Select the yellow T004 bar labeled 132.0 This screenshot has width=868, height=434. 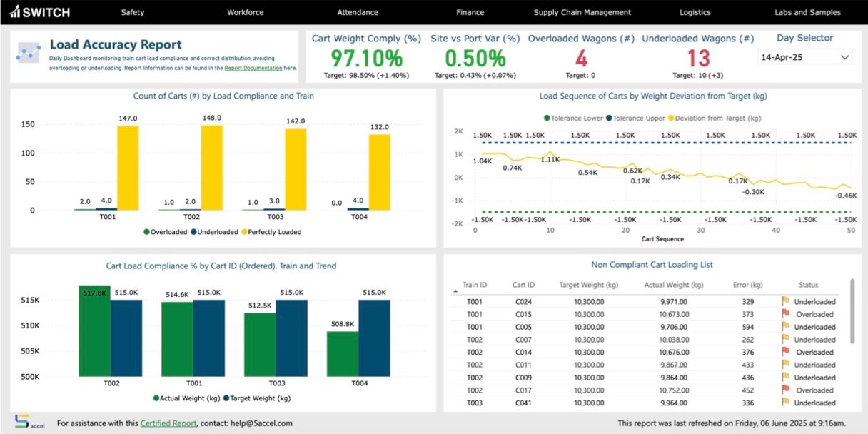click(380, 172)
